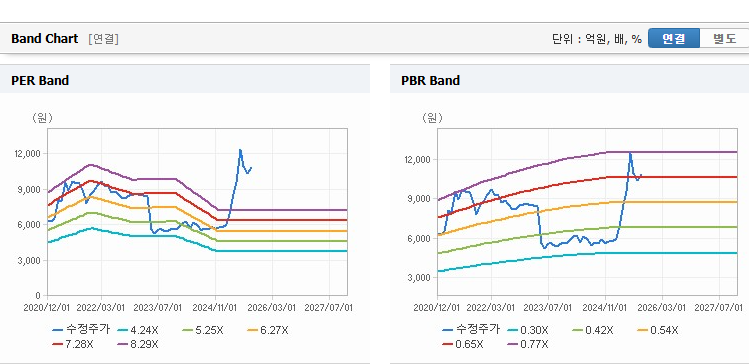Viewport: 749px width, 364px height.
Task: Click the Band Chart section title
Action: (x=44, y=39)
